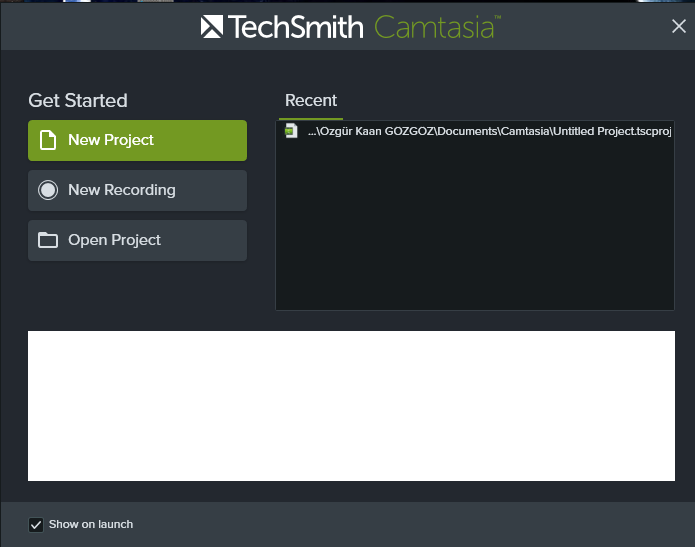Click empty space in the Recent files list
695x547 pixels.
(474, 230)
